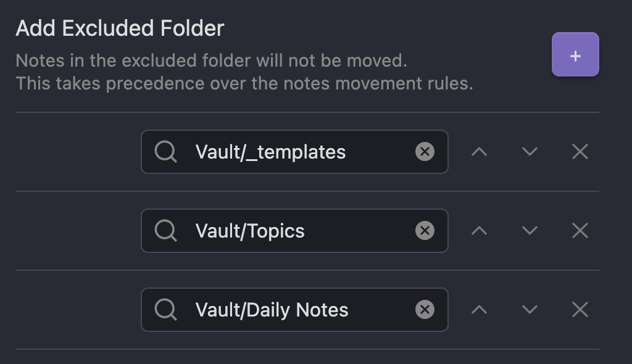Image resolution: width=632 pixels, height=364 pixels.
Task: Click inside the Vault/Topics input field
Action: 294,231
